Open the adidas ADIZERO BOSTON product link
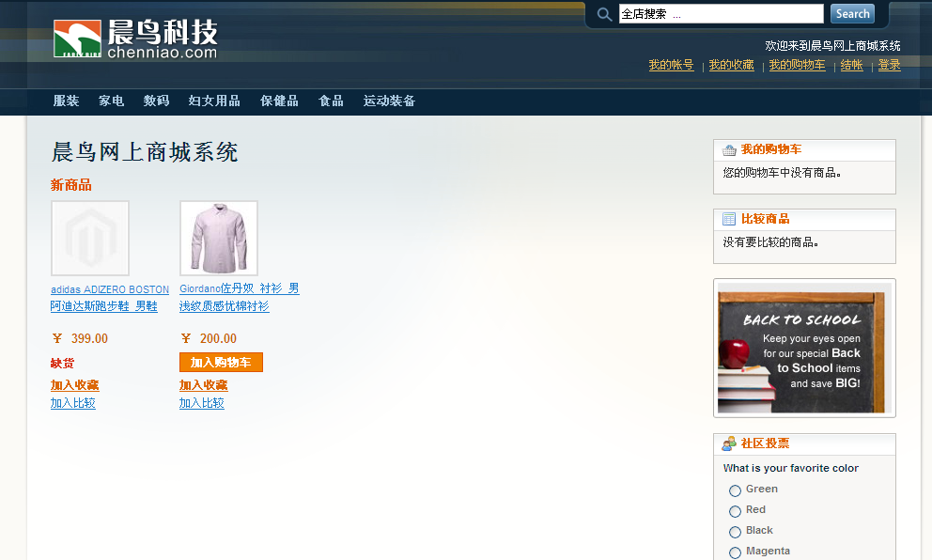The width and height of the screenshot is (932, 560). click(109, 297)
